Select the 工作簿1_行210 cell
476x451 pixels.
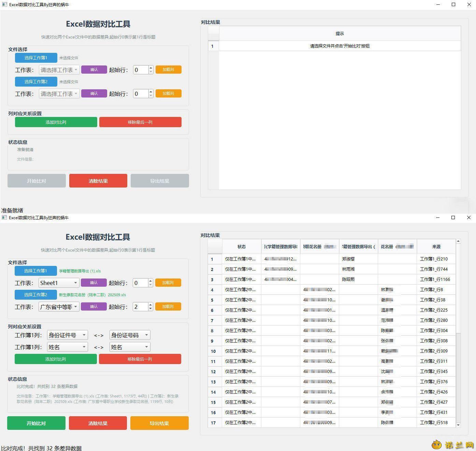pyautogui.click(x=436, y=259)
